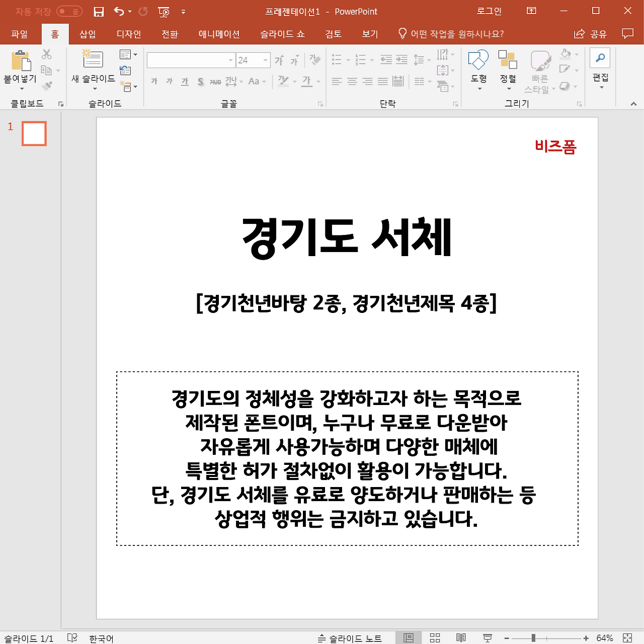The image size is (644, 644).
Task: Open 슬라이드 노트 (Notes) pane
Action: click(x=348, y=638)
